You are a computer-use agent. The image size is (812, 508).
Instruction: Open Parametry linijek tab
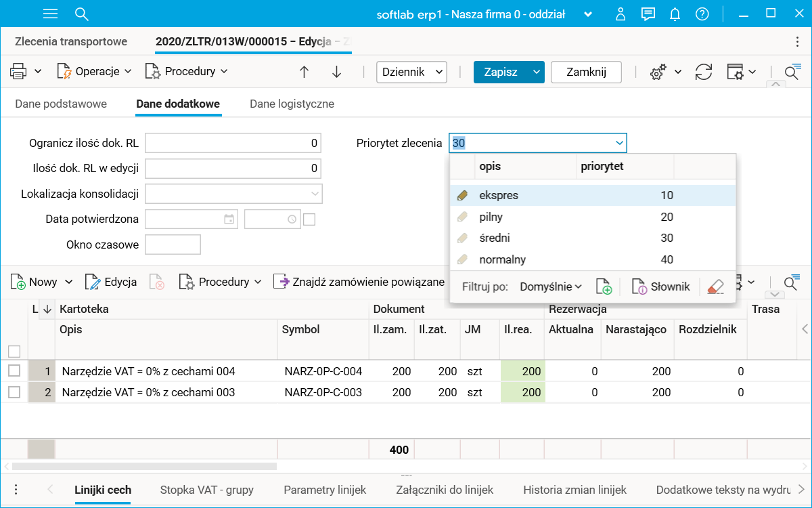pyautogui.click(x=325, y=490)
